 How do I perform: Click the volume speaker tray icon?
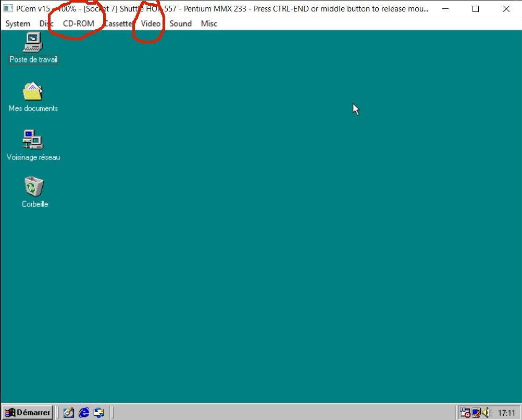click(x=487, y=413)
